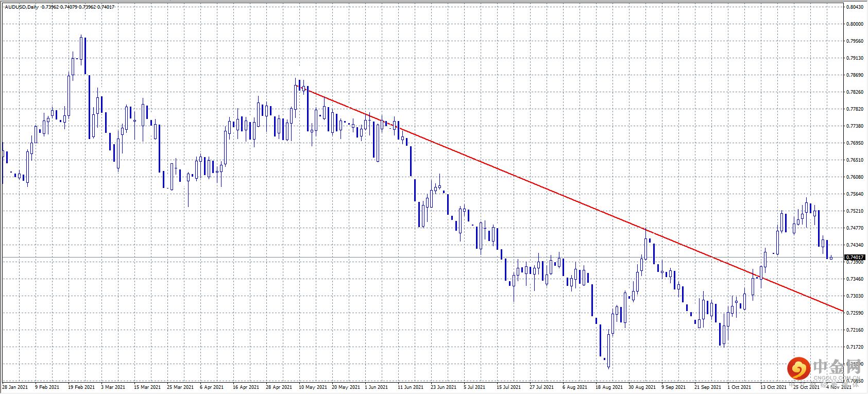Click the 0.76510 price axis label

click(x=855, y=160)
